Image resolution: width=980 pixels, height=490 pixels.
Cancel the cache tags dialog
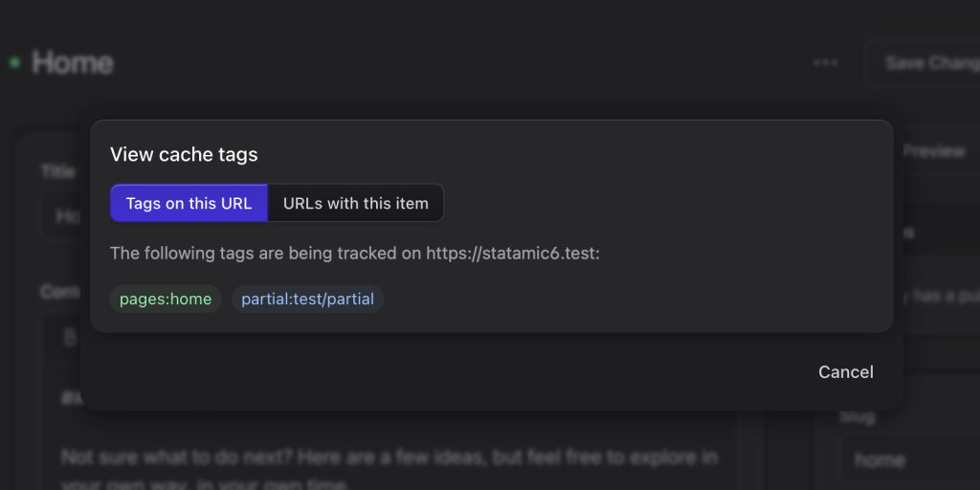click(x=845, y=371)
